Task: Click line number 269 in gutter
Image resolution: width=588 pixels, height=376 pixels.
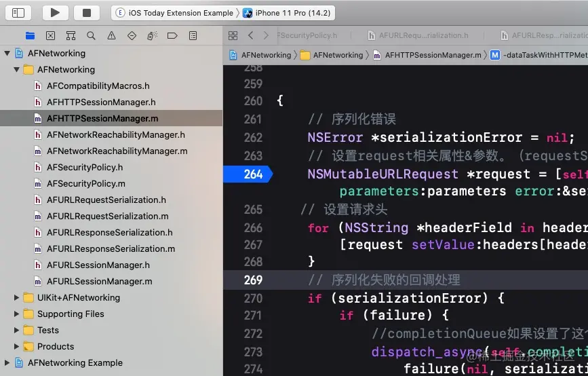Action: 253,280
